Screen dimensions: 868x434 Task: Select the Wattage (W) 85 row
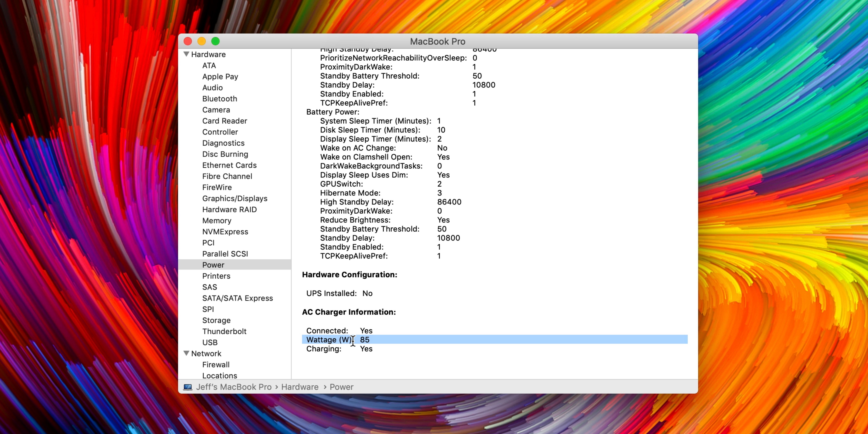[494, 340]
